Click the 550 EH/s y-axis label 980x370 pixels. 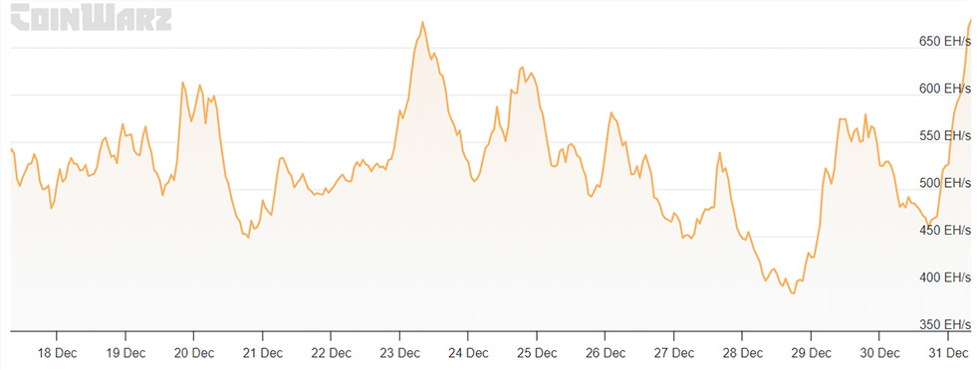click(x=945, y=136)
